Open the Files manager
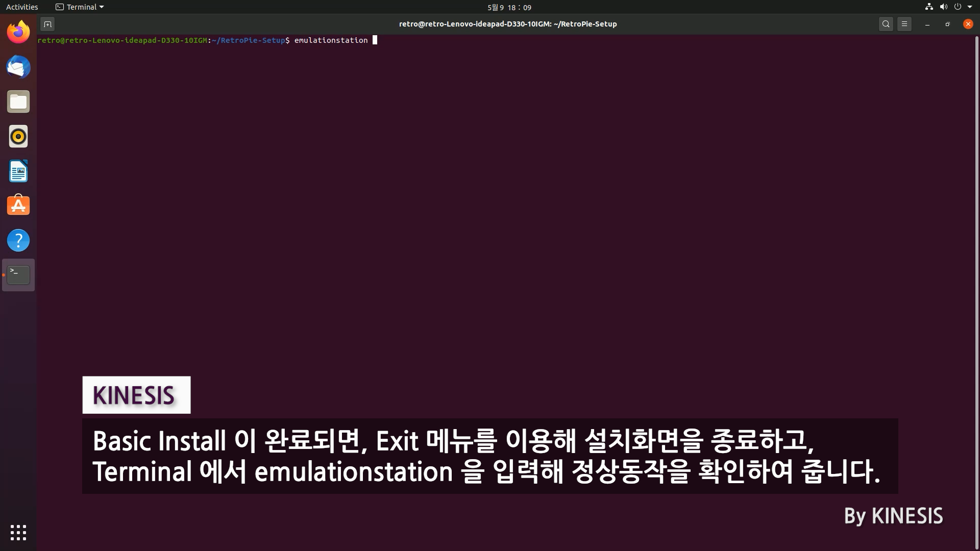980x551 pixels. click(x=18, y=102)
